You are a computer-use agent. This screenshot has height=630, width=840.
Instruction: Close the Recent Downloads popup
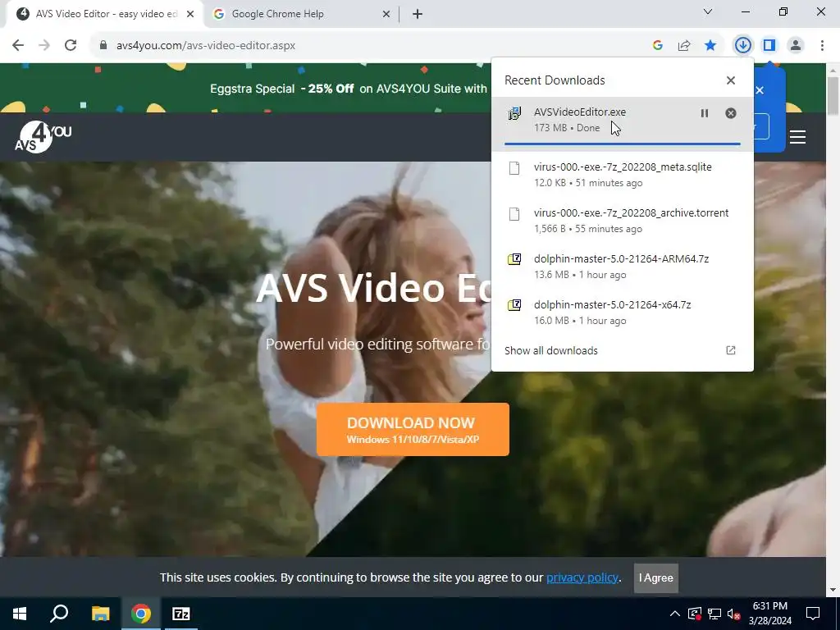pos(731,80)
